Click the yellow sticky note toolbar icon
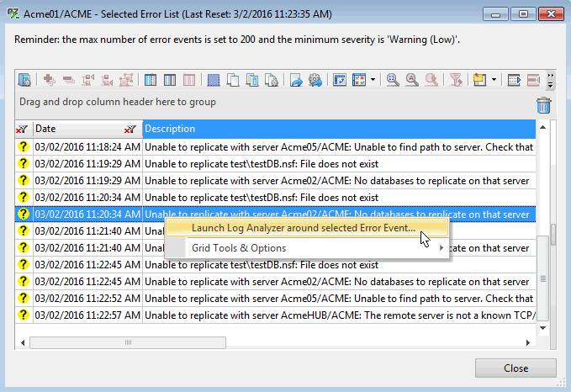 pos(480,80)
